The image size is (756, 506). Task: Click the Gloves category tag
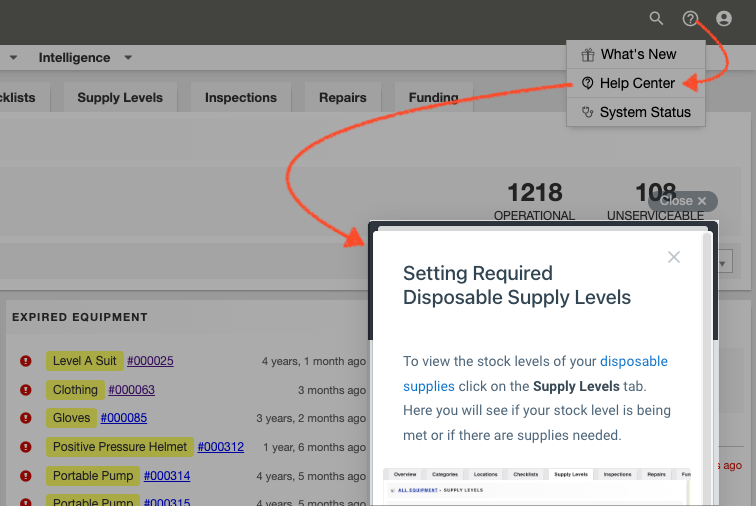71,418
